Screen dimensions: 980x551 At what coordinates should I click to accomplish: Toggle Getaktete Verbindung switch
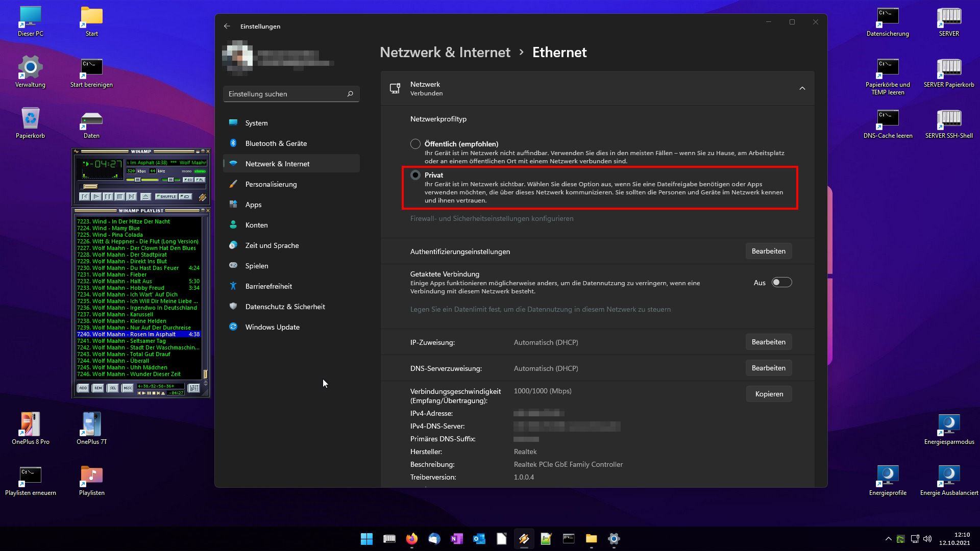pos(781,283)
